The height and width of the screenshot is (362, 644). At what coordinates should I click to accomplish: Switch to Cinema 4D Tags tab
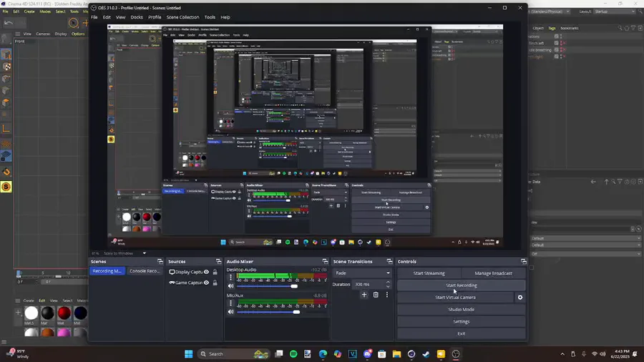coord(552,29)
